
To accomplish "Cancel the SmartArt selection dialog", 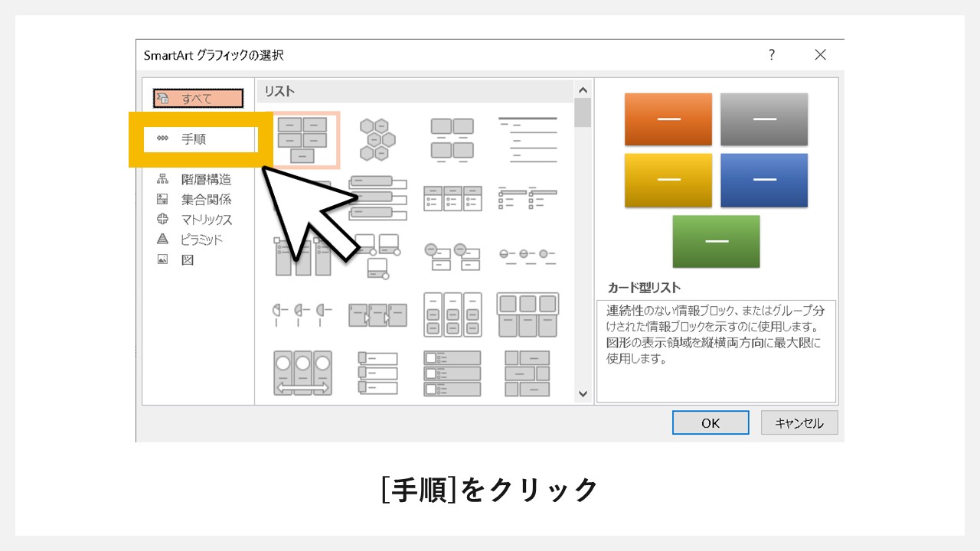I will (x=799, y=422).
